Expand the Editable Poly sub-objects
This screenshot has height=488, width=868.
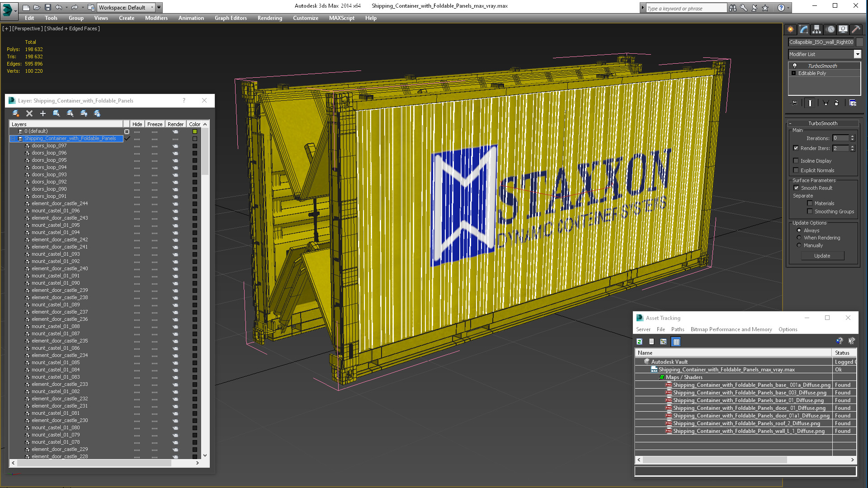793,73
